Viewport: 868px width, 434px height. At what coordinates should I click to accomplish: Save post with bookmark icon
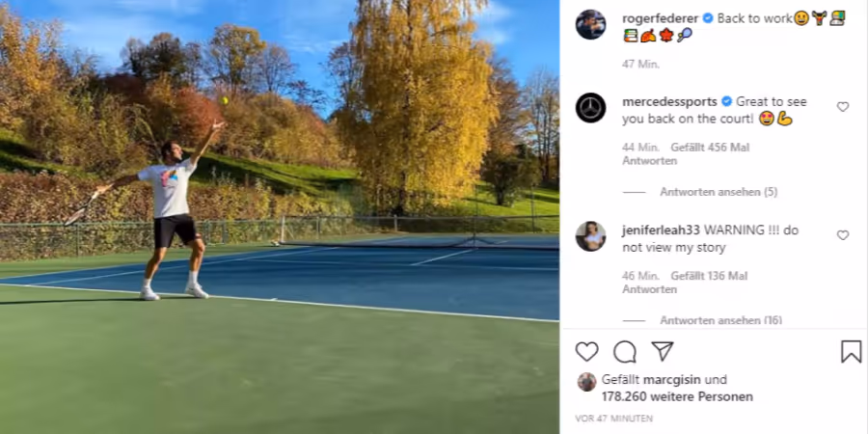coord(852,351)
